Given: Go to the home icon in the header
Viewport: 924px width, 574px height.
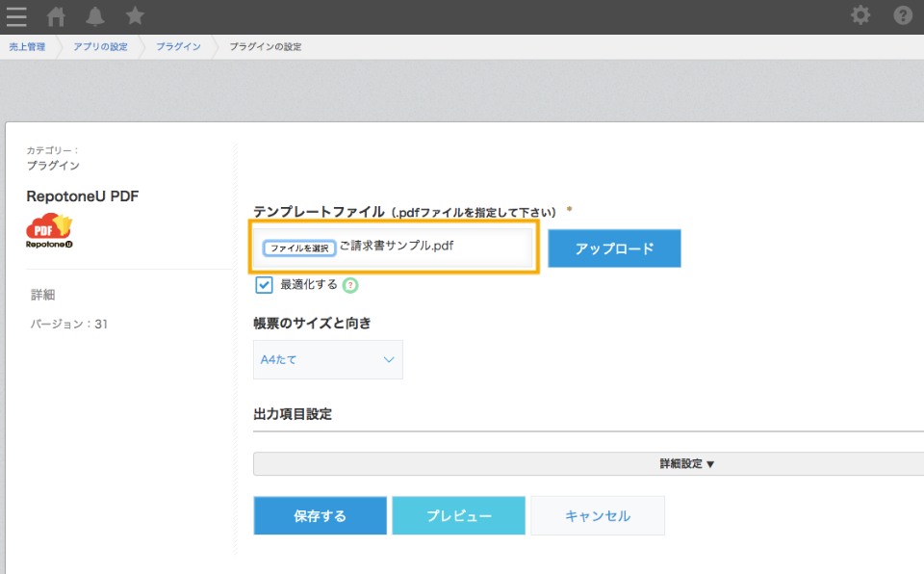Looking at the screenshot, I should pyautogui.click(x=56, y=16).
